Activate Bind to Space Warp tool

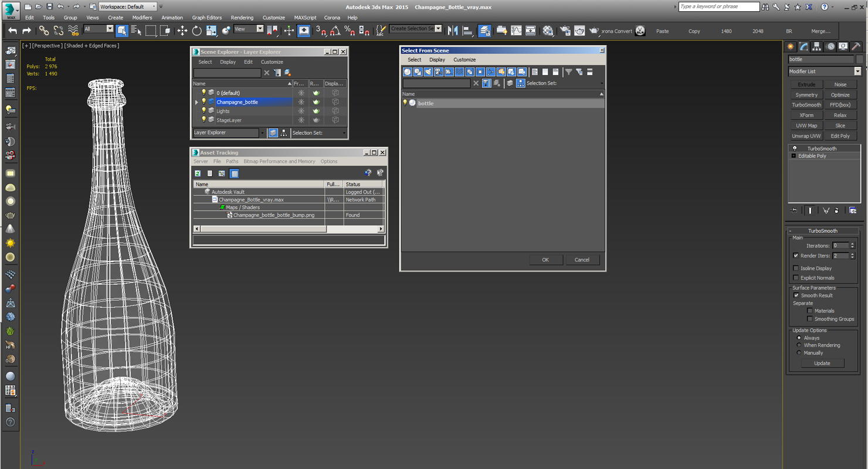click(x=73, y=30)
